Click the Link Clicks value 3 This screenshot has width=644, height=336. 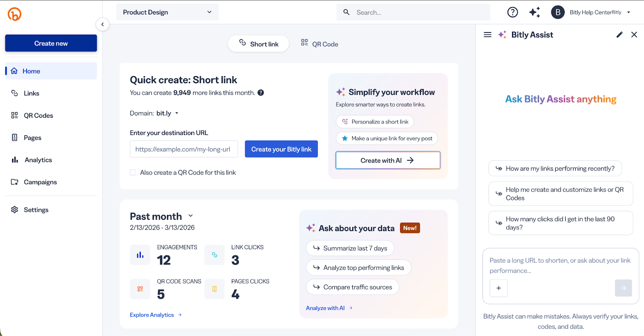point(235,260)
